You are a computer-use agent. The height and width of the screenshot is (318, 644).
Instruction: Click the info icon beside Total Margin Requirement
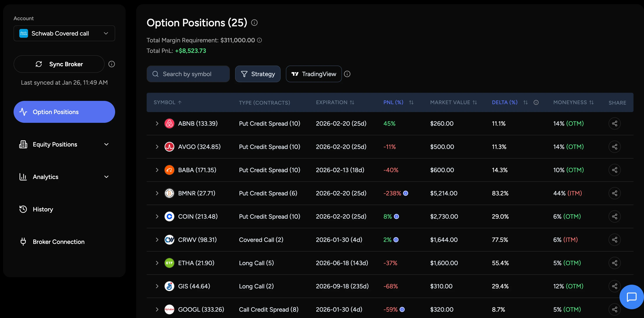tap(259, 40)
